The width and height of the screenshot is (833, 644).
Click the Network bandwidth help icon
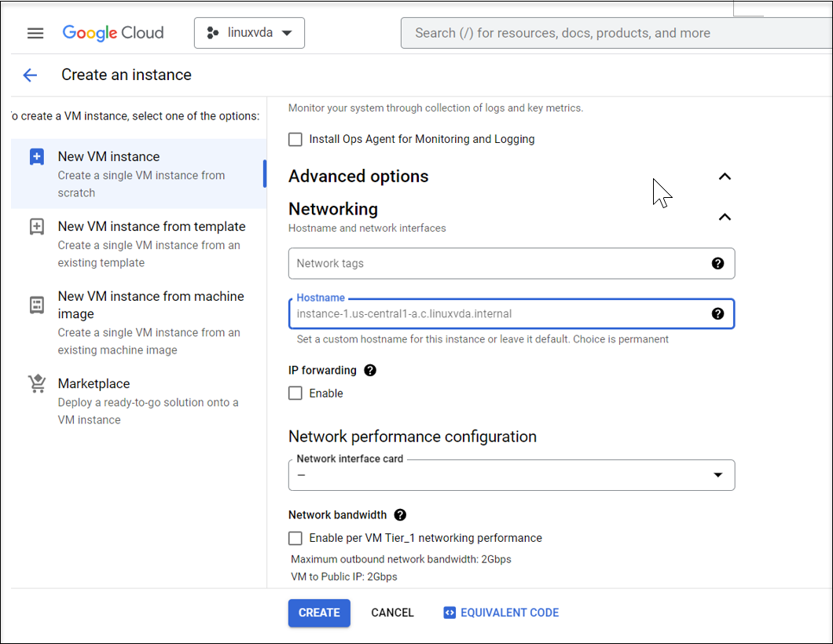[x=400, y=514]
